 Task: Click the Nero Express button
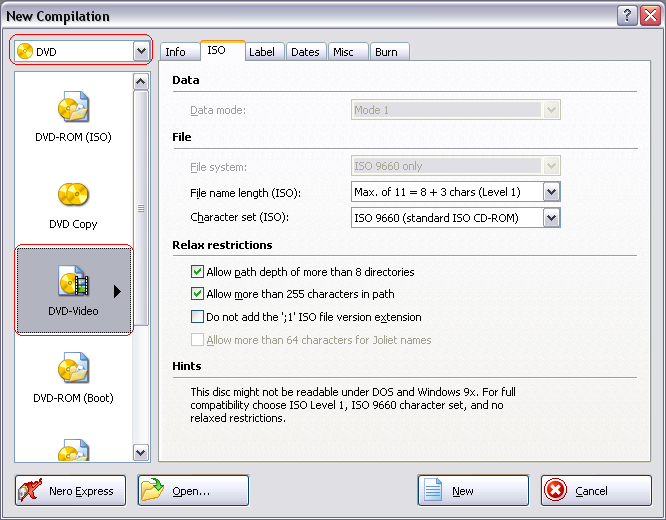pos(70,491)
